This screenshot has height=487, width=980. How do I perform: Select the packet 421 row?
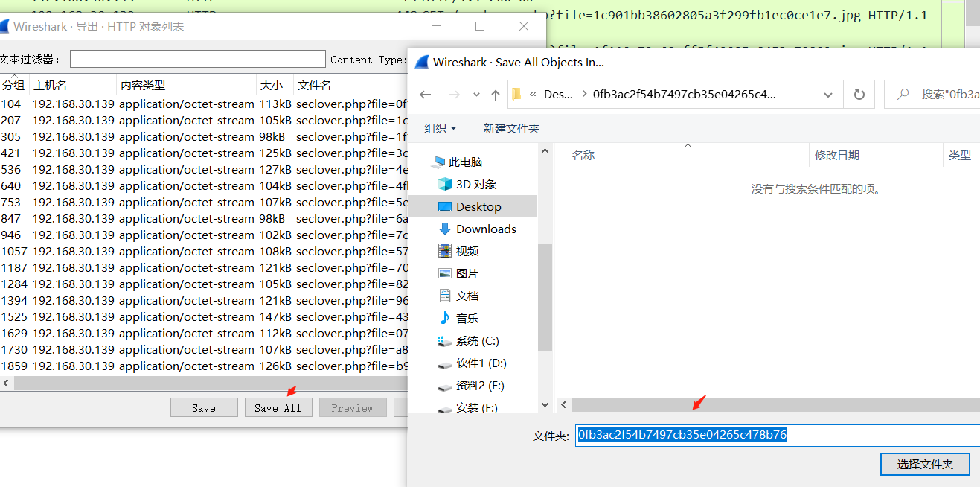tap(204, 153)
